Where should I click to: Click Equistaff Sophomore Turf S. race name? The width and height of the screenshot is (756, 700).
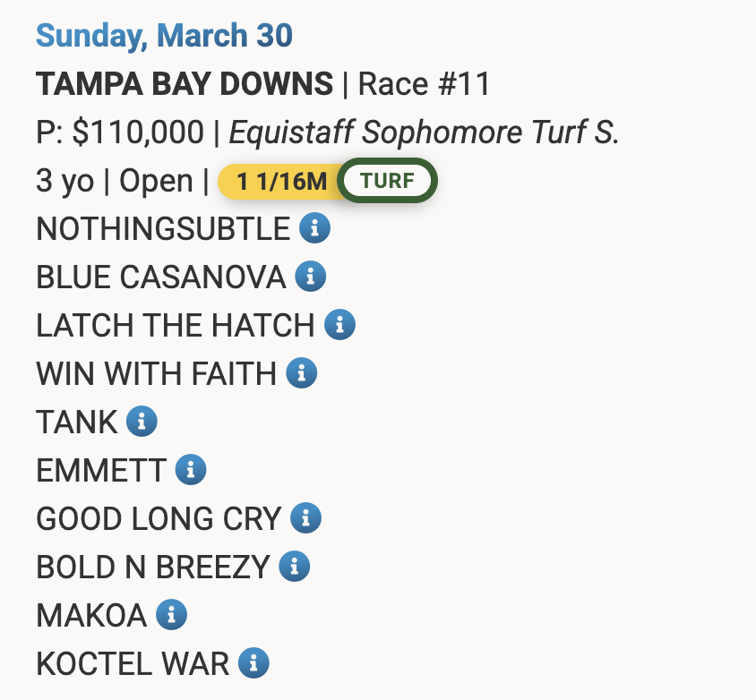425,132
